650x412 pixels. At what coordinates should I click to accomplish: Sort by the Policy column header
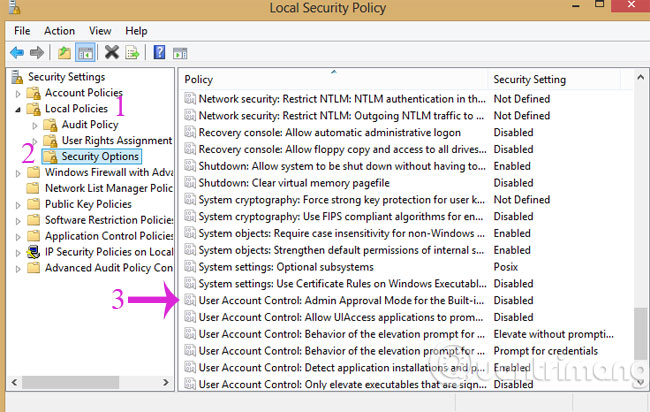point(334,79)
